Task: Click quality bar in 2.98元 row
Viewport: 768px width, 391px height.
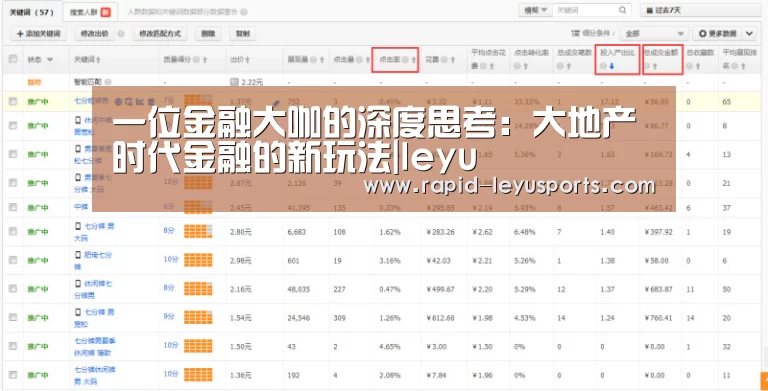Action: [x=198, y=260]
